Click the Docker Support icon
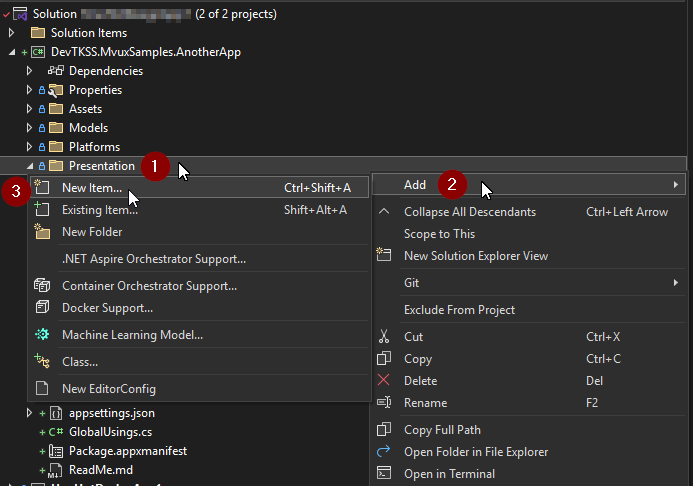 42,308
